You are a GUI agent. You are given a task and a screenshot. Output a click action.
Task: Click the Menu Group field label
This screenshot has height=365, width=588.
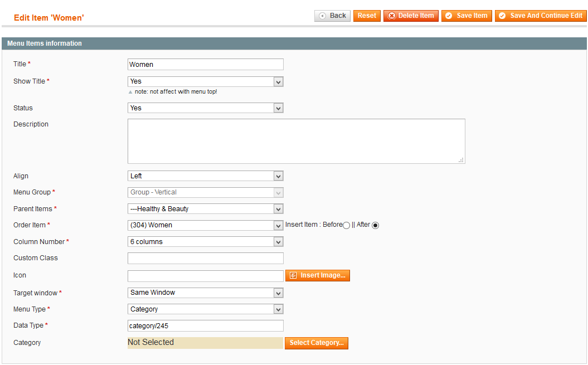point(32,192)
